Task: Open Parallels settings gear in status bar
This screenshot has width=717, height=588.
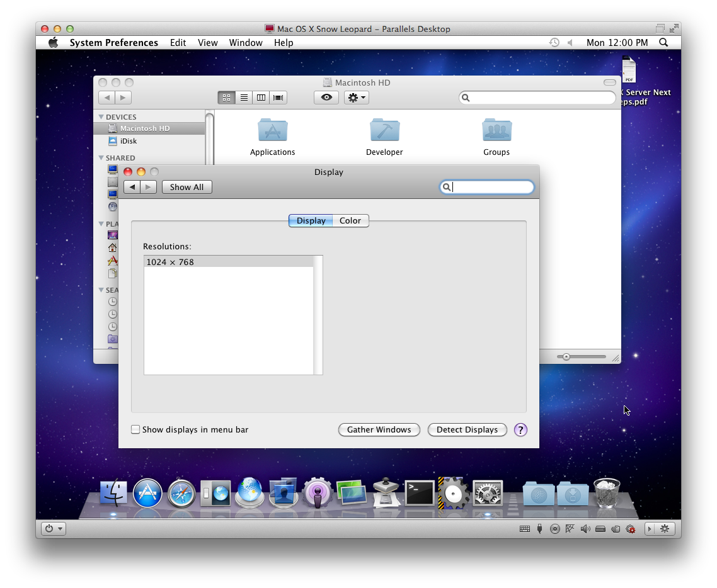Action: point(665,529)
